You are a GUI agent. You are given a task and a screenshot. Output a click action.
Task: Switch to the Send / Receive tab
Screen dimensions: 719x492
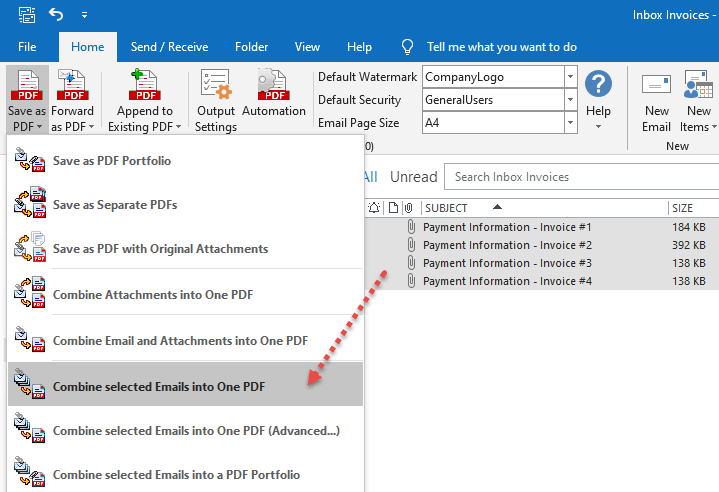click(169, 47)
